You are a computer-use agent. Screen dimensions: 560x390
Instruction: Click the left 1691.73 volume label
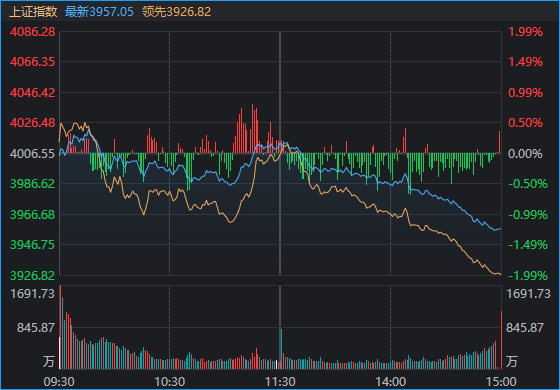point(32,294)
